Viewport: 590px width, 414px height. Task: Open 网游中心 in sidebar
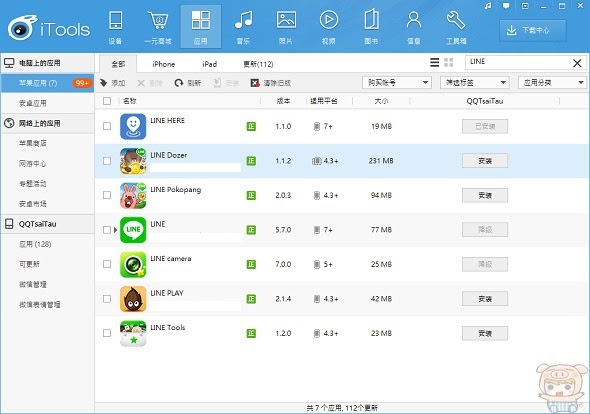(33, 164)
